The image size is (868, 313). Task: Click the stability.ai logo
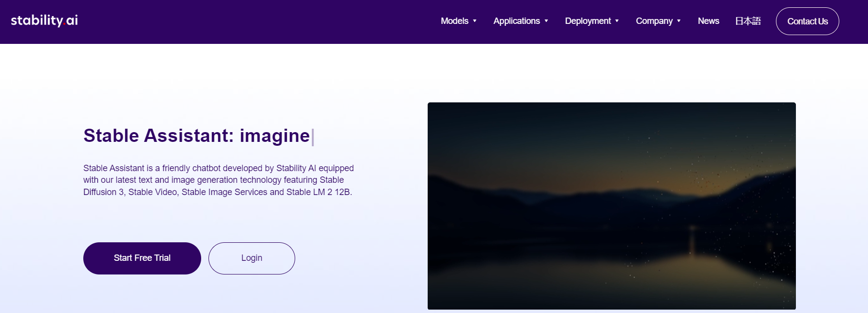coord(44,20)
